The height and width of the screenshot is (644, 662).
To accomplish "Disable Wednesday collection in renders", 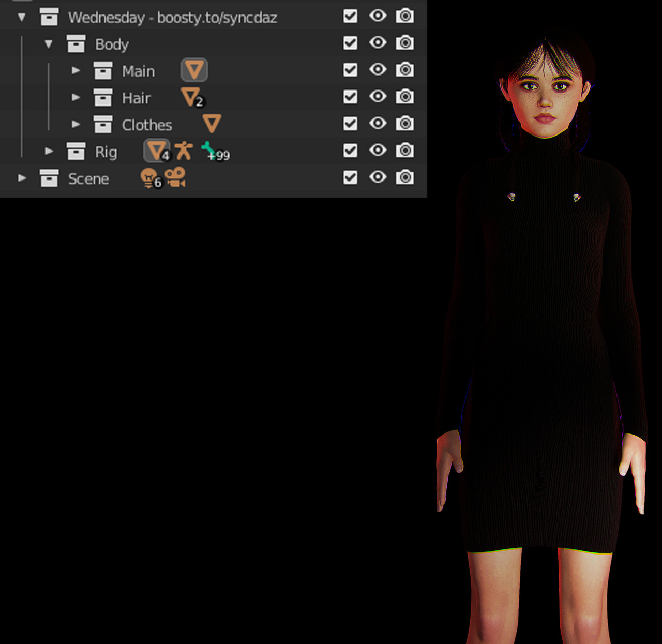I will click(404, 16).
